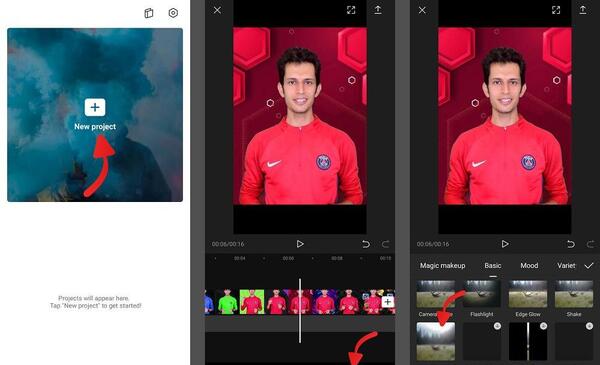Click the 'New project' label text
Image resolution: width=600 pixels, height=365 pixels.
click(95, 127)
